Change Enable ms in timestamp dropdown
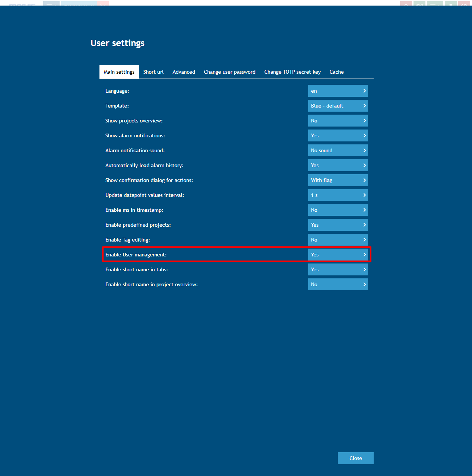 pyautogui.click(x=338, y=210)
